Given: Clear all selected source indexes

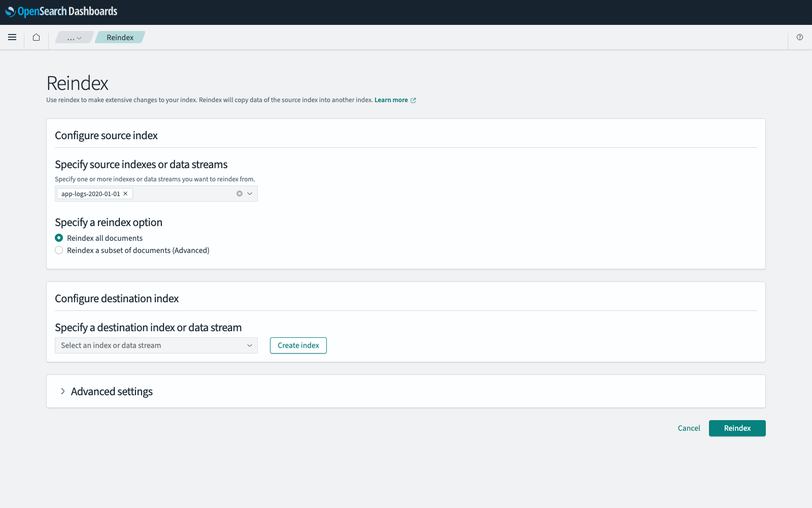Looking at the screenshot, I should [x=240, y=194].
